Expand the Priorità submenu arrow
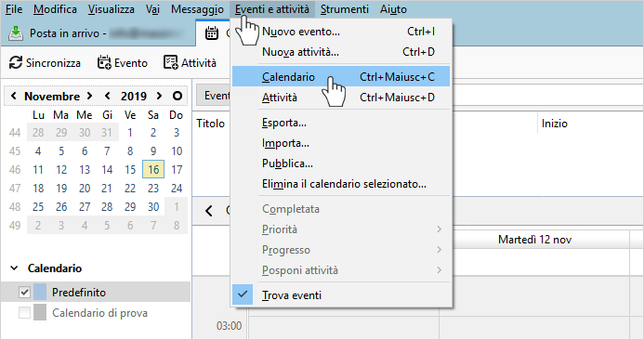The image size is (644, 340). pyautogui.click(x=439, y=229)
